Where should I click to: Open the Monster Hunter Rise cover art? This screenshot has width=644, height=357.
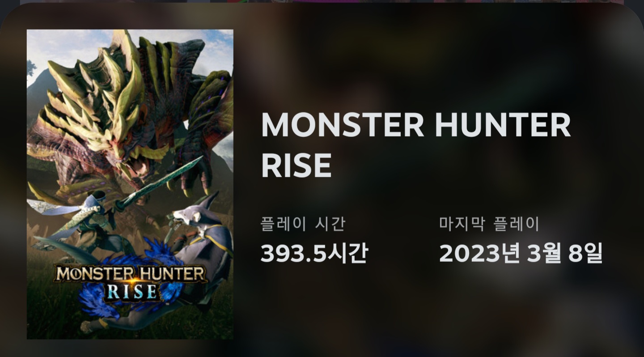(130, 184)
